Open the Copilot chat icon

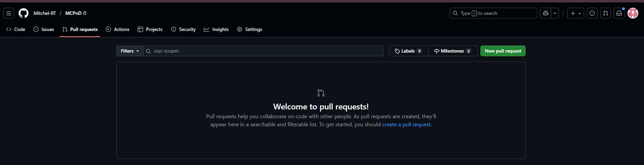pyautogui.click(x=546, y=13)
